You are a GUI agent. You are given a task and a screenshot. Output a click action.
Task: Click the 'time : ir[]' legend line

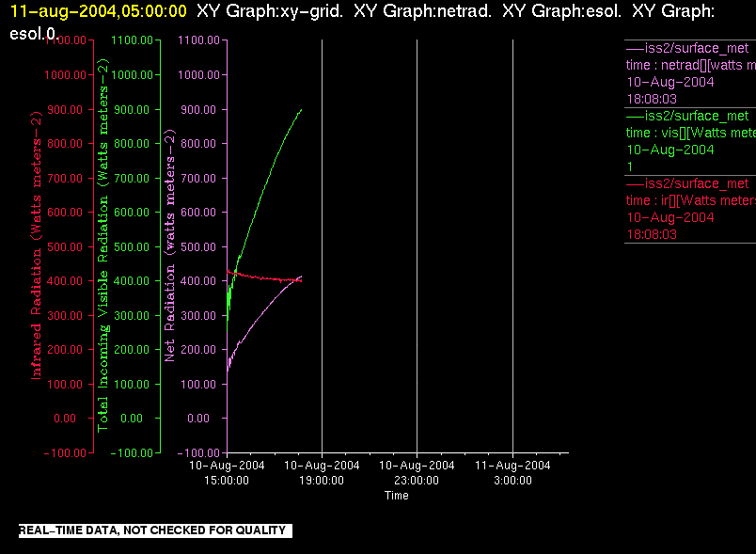(x=690, y=200)
